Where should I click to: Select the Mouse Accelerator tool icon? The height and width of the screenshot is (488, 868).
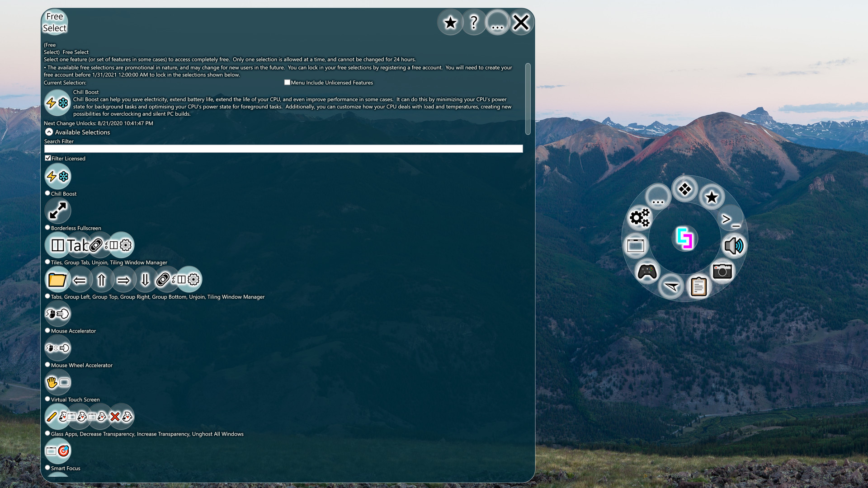(57, 314)
